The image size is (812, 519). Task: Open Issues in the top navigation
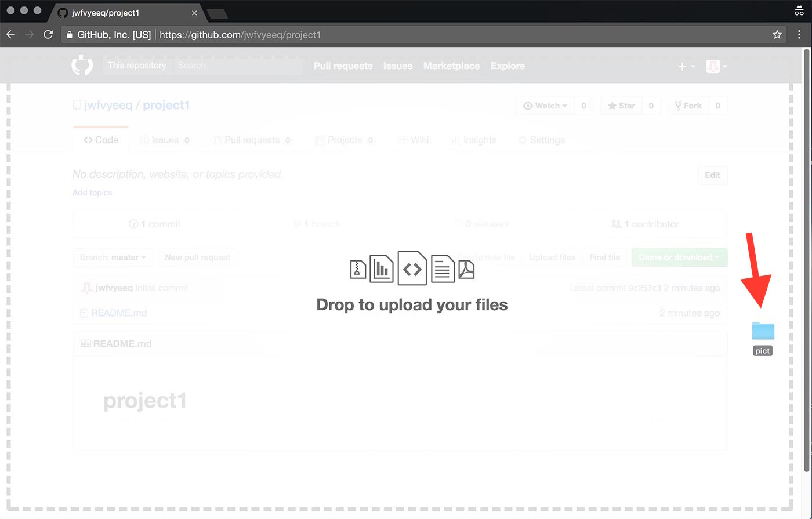[398, 66]
